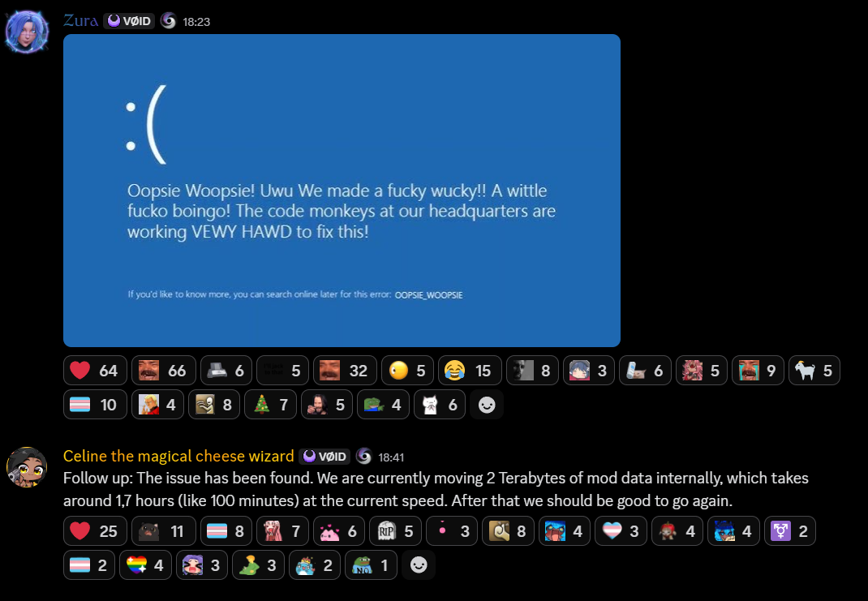Open add reaction picker under Celine's message
Screen dimensions: 868x601
pos(419,565)
